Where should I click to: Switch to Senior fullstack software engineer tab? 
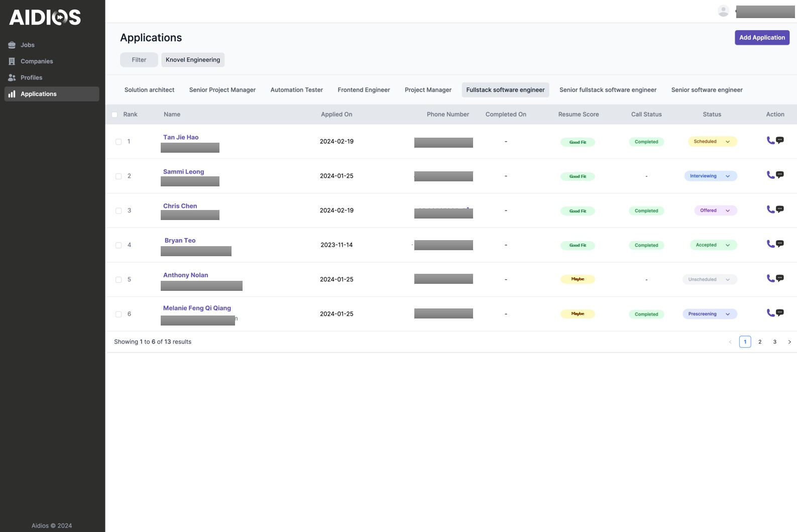[x=608, y=90]
